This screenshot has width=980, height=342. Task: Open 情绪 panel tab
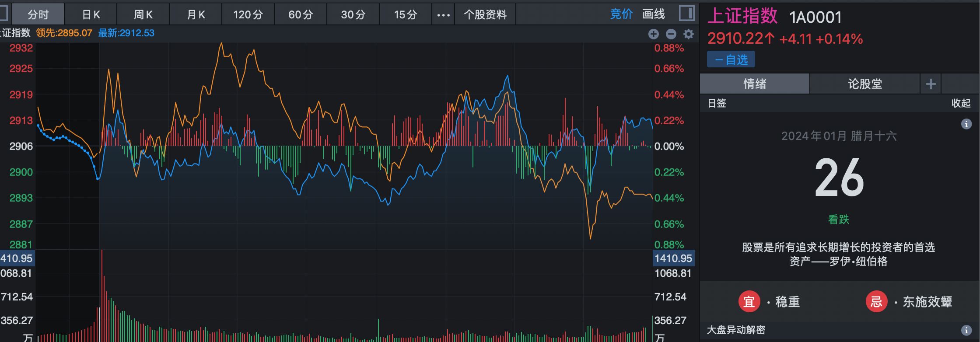click(755, 84)
